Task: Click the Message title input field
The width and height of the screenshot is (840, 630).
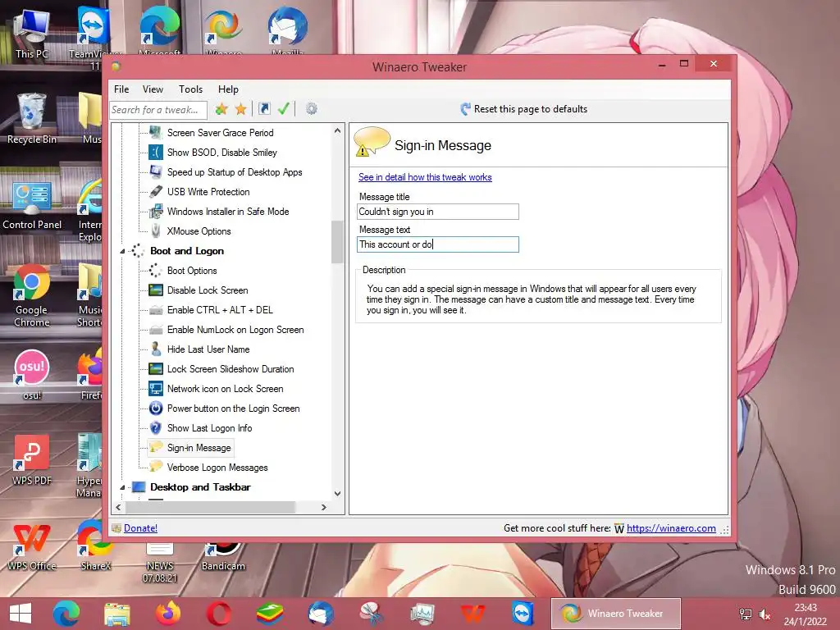Action: point(438,212)
